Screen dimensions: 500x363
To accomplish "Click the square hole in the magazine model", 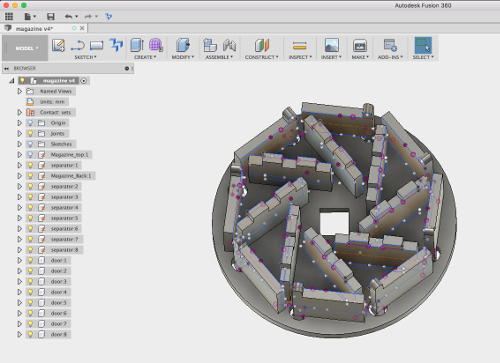I will pos(334,223).
